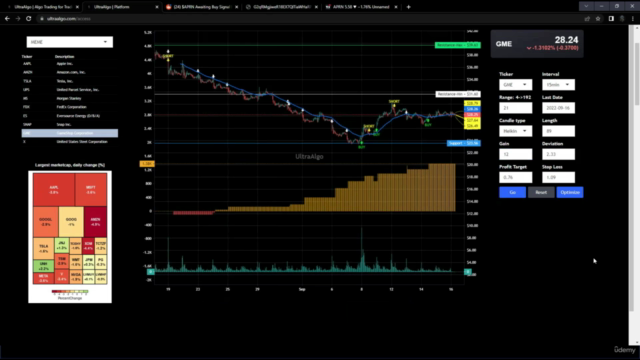Image resolution: width=640 pixels, height=360 pixels.
Task: Click the right teal range slider handle
Action: [468, 271]
